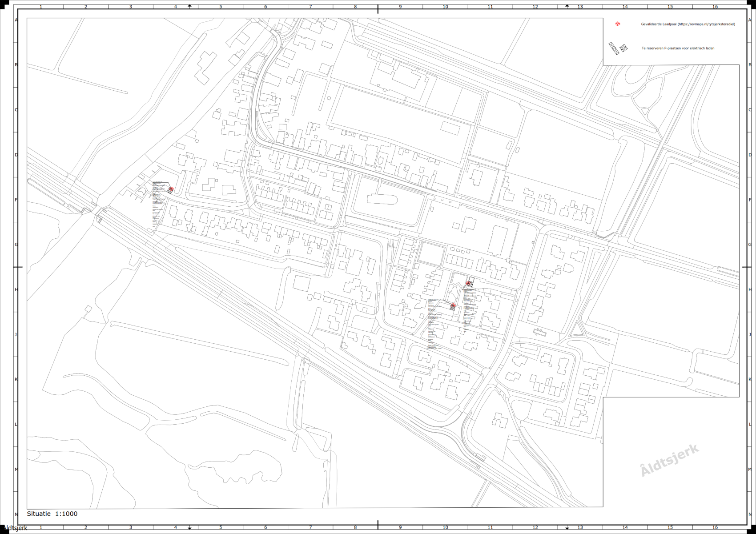The width and height of the screenshot is (756, 534).
Task: Click the small square parking legend symbol
Action: (x=623, y=48)
